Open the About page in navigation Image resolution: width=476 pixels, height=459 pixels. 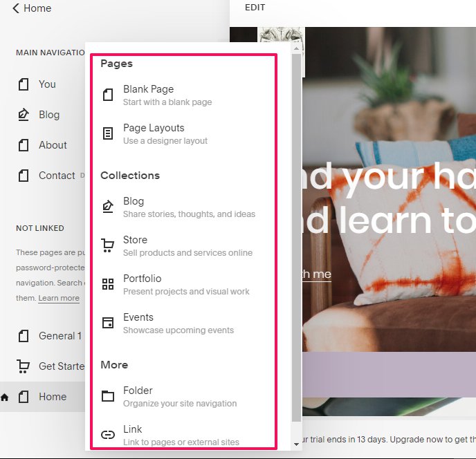(x=53, y=145)
